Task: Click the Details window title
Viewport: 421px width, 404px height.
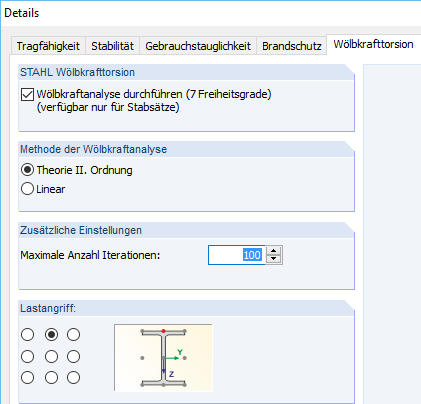Action: (22, 13)
